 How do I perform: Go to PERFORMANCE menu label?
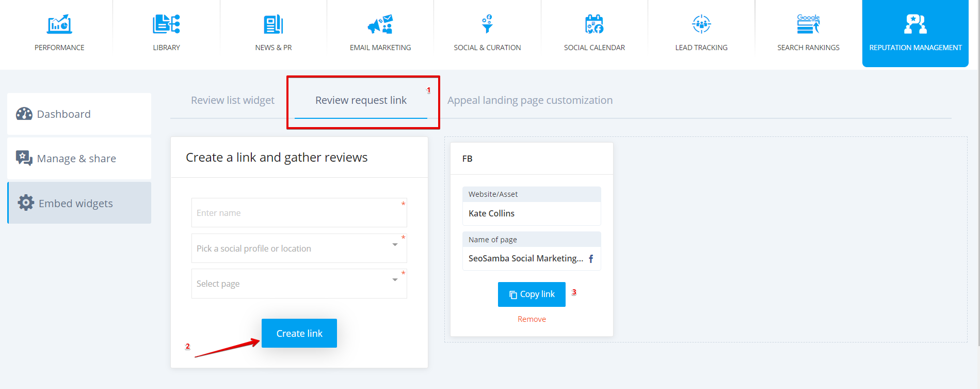click(x=59, y=48)
